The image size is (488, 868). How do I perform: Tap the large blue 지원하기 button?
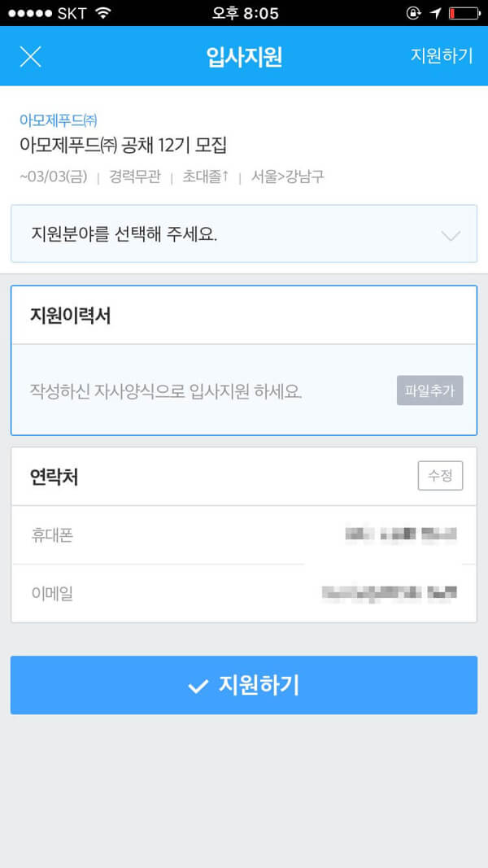coord(244,685)
